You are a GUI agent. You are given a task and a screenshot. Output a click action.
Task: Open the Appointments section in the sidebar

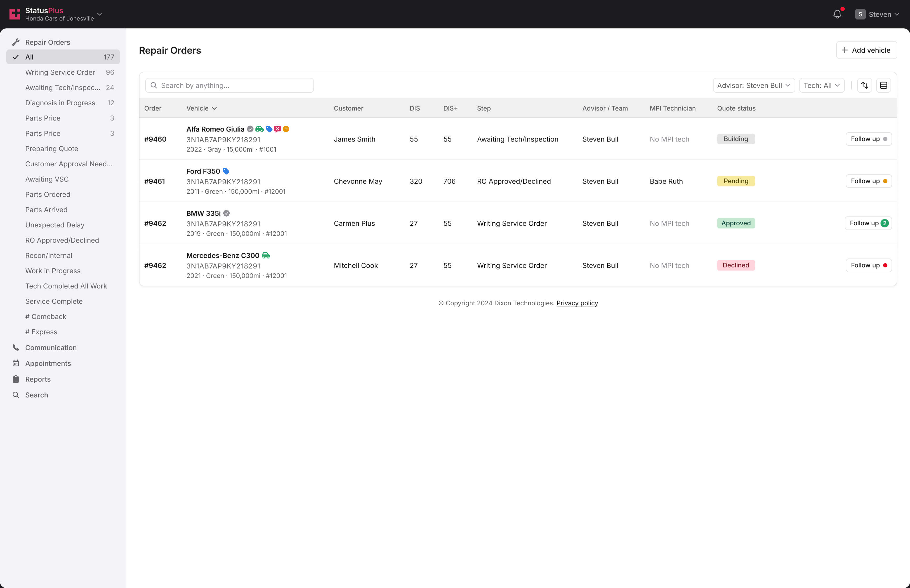(x=48, y=363)
